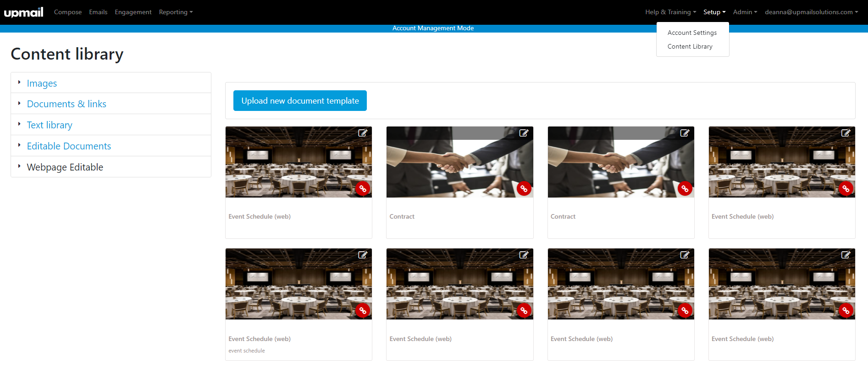Click the first 'Contract' caption
This screenshot has width=868, height=369.
click(402, 217)
